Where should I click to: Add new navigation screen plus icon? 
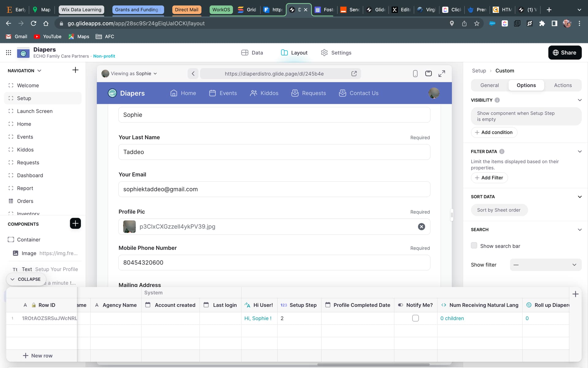click(75, 70)
